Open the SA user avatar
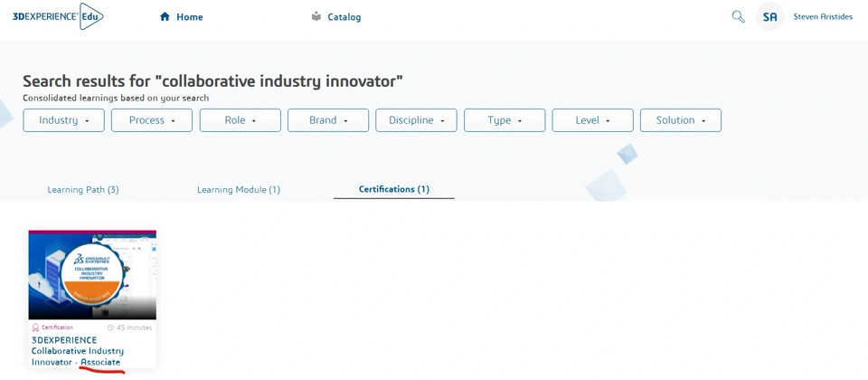This screenshot has height=380, width=868. [769, 16]
